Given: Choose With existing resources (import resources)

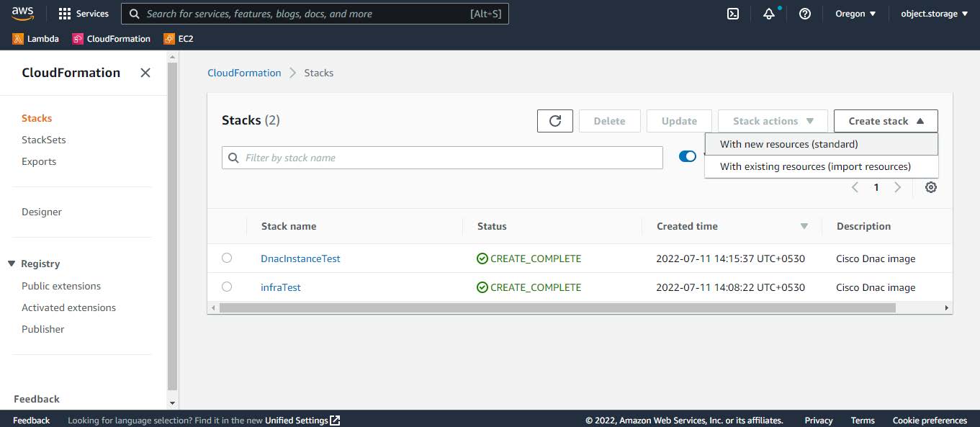Looking at the screenshot, I should click(822, 166).
